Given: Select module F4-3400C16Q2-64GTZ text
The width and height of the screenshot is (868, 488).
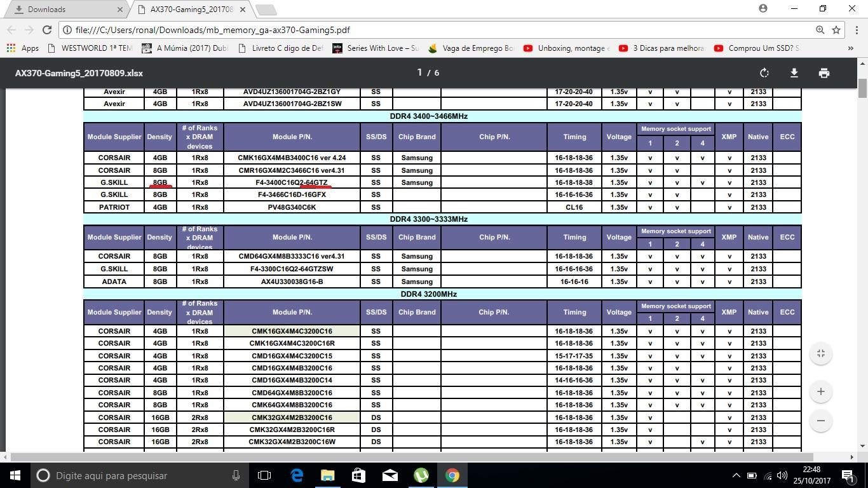Looking at the screenshot, I should pos(292,182).
